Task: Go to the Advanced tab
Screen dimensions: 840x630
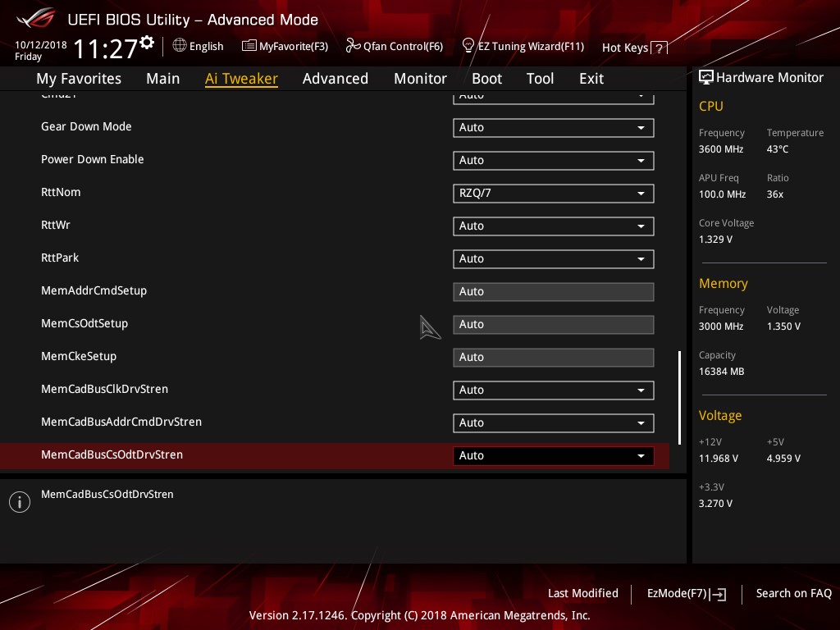Action: (336, 79)
